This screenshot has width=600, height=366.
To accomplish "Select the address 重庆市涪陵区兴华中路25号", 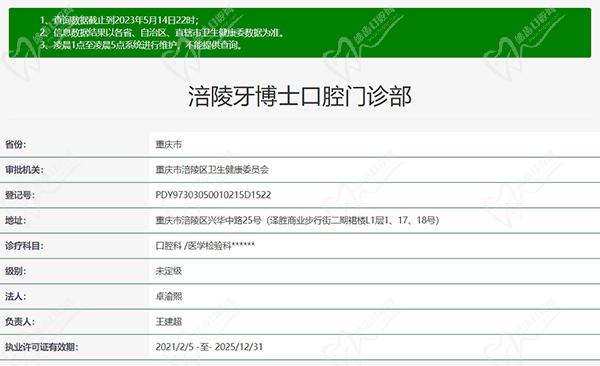I will 297,220.
